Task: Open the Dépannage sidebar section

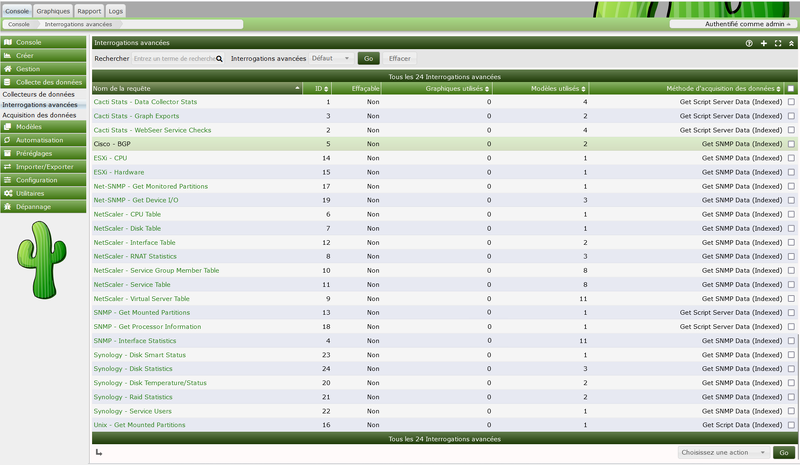Action: point(43,206)
